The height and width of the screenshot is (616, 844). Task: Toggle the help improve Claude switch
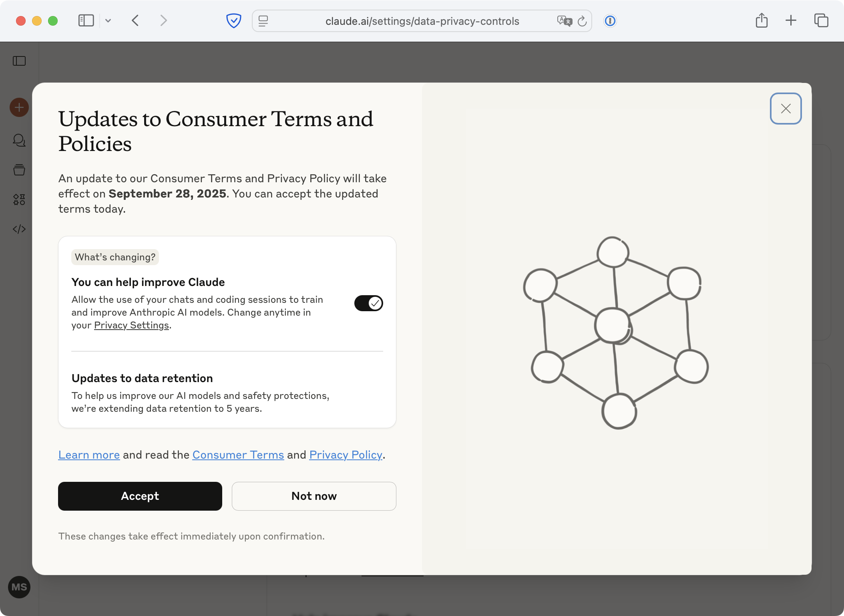tap(368, 303)
